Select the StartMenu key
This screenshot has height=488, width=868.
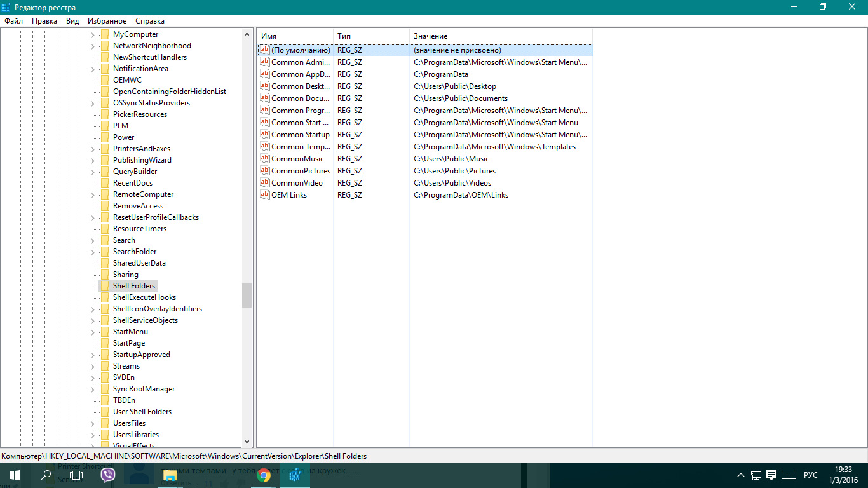click(x=131, y=332)
